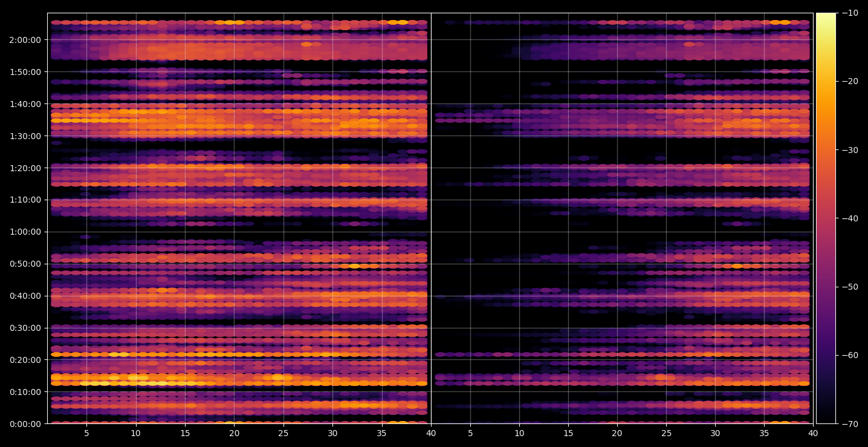Viewport: 868px width, 447px height.
Task: Click x-axis label 15 under right panel
Action: 568,433
